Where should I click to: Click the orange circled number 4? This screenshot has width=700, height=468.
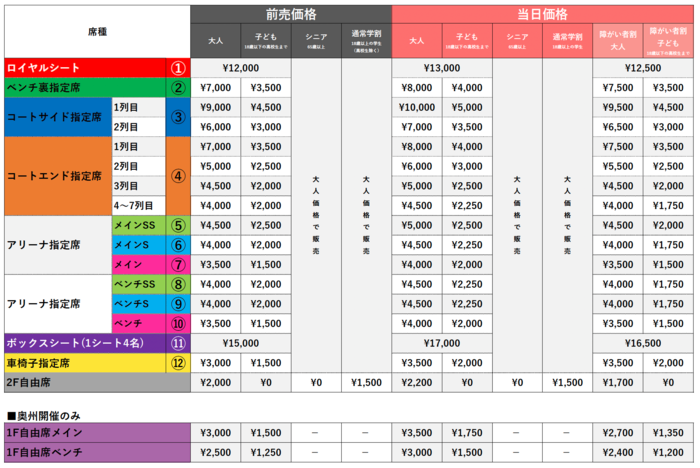(x=177, y=176)
